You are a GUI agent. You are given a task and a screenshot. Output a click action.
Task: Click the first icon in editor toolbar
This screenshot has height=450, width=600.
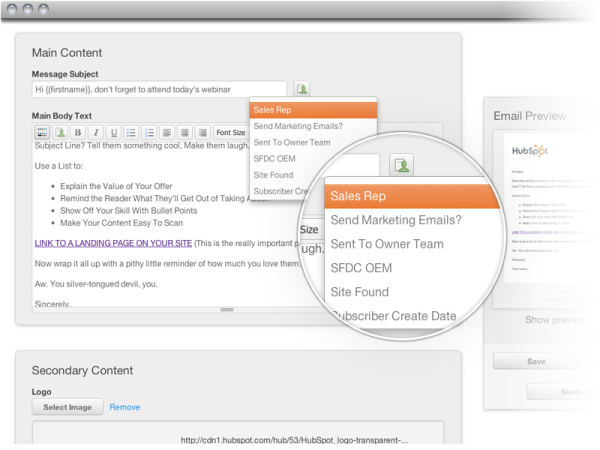[42, 132]
